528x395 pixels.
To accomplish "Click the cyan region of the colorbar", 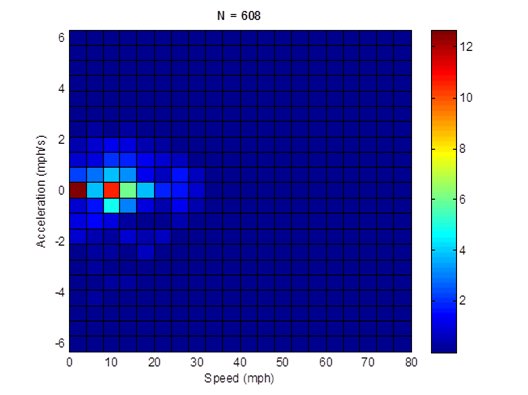I will [444, 236].
